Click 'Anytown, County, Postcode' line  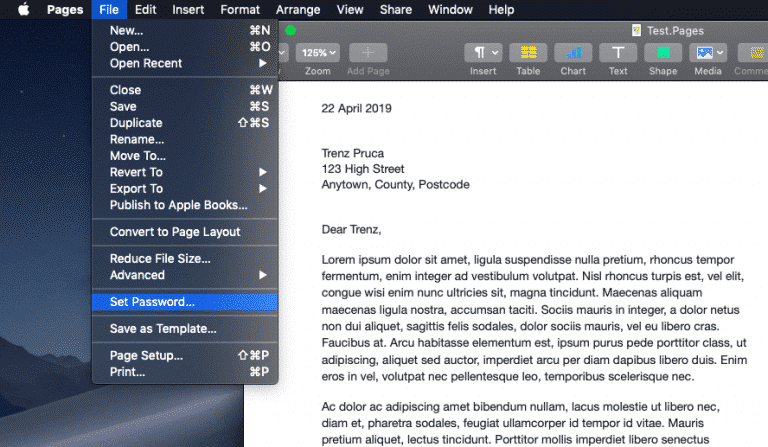[395, 185]
